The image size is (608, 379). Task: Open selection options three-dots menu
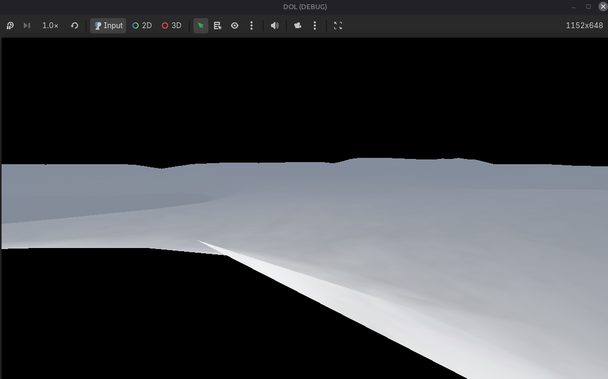coord(252,26)
